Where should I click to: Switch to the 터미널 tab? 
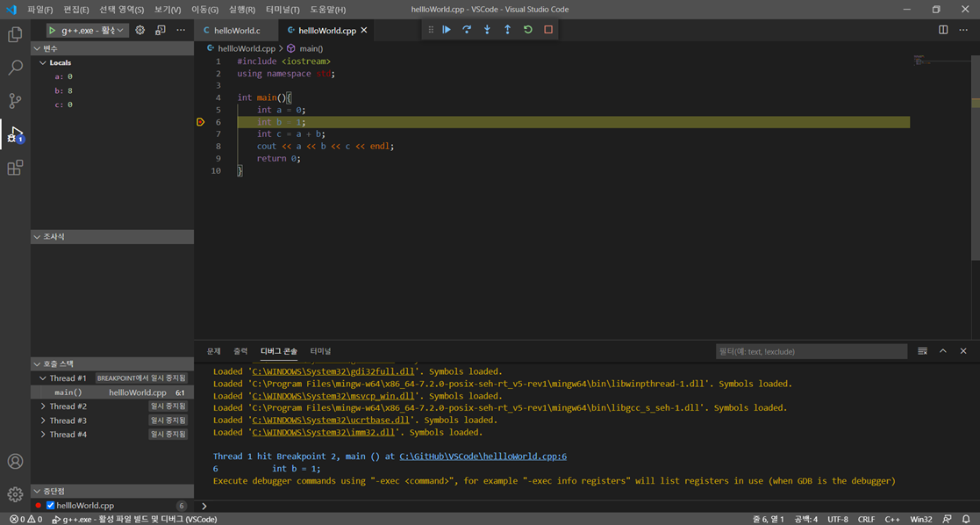(x=320, y=350)
